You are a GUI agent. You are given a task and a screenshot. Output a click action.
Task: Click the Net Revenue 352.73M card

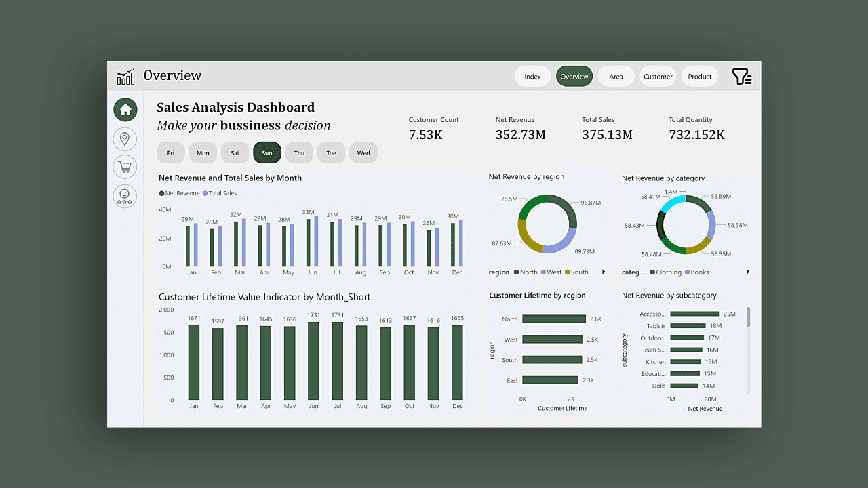pos(521,128)
